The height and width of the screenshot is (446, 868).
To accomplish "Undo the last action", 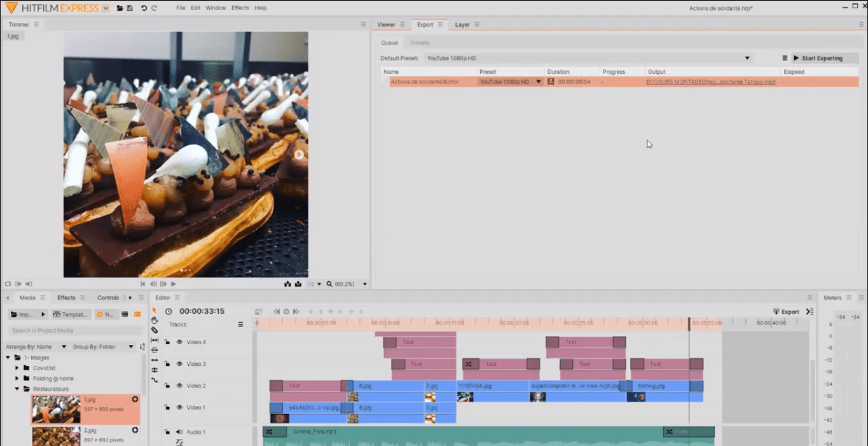I will click(x=144, y=8).
